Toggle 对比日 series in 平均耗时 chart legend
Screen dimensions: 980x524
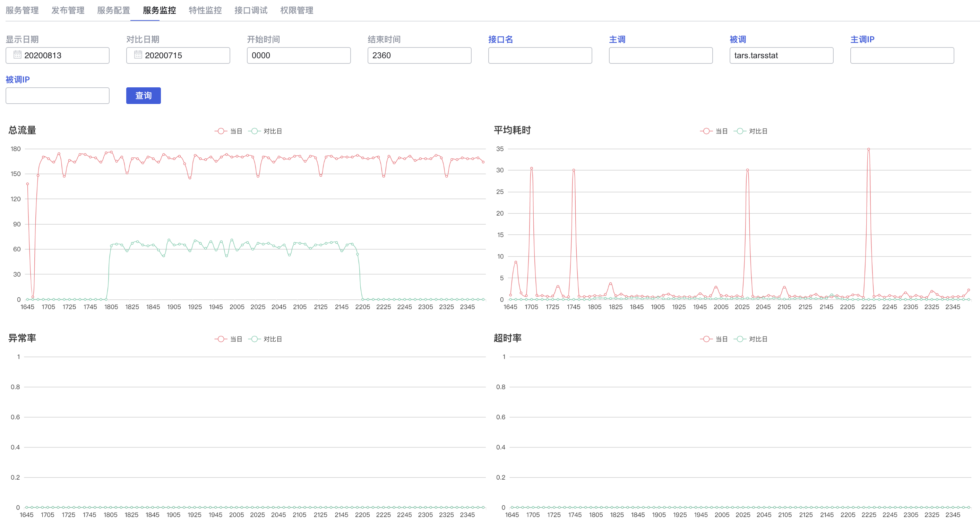click(x=750, y=131)
